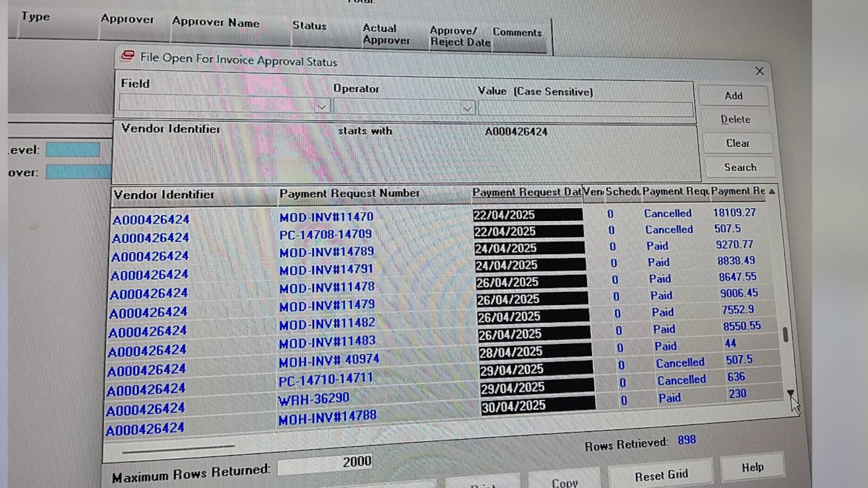
Task: Select payment request WRH-36290
Action: coord(313,399)
